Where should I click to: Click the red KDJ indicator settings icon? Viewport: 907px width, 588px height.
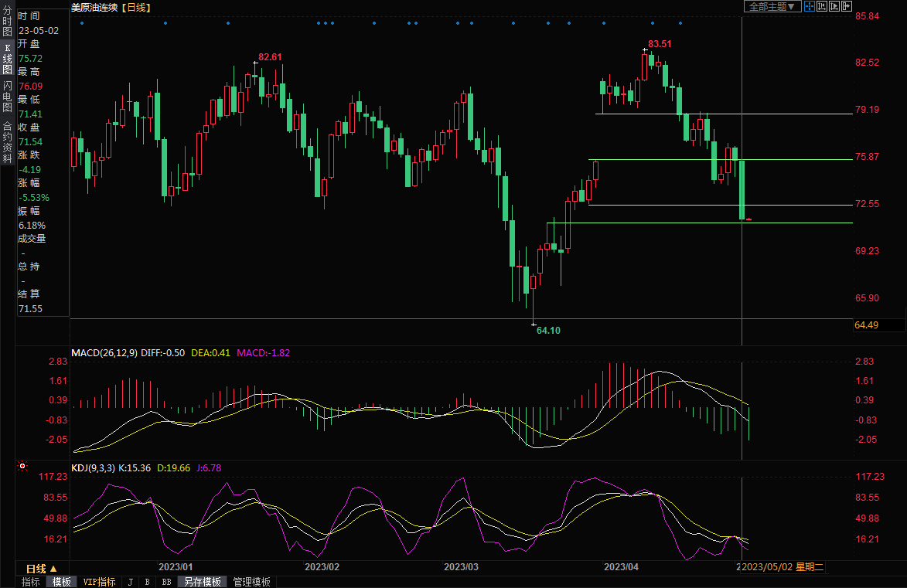(x=22, y=467)
